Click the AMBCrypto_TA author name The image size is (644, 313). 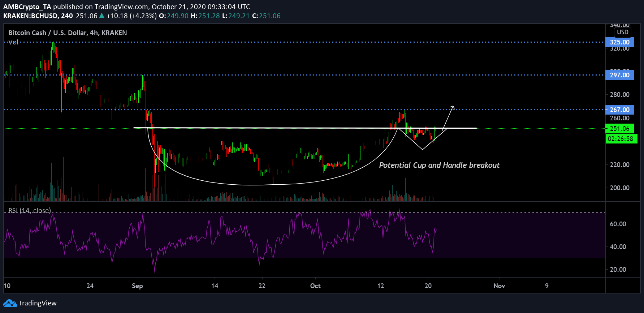click(27, 7)
